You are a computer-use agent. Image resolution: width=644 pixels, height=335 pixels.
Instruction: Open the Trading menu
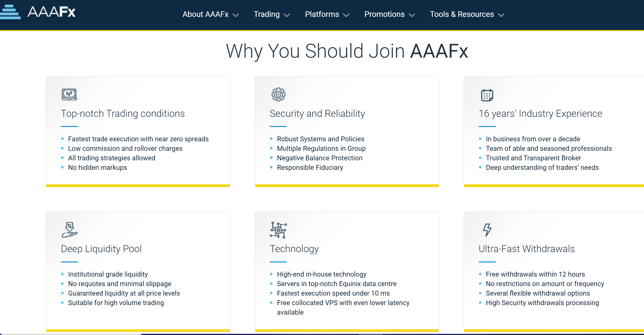[x=266, y=14]
